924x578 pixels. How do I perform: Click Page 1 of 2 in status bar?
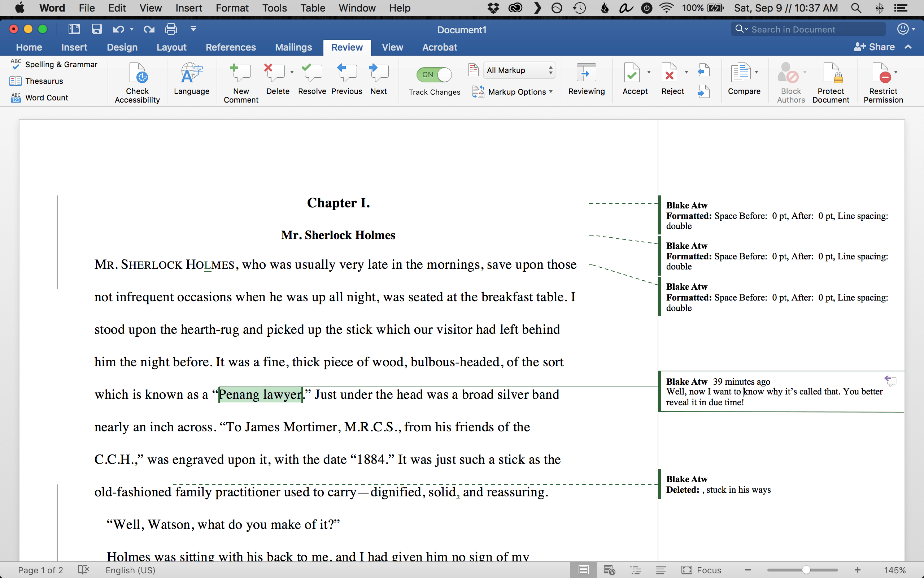click(40, 570)
